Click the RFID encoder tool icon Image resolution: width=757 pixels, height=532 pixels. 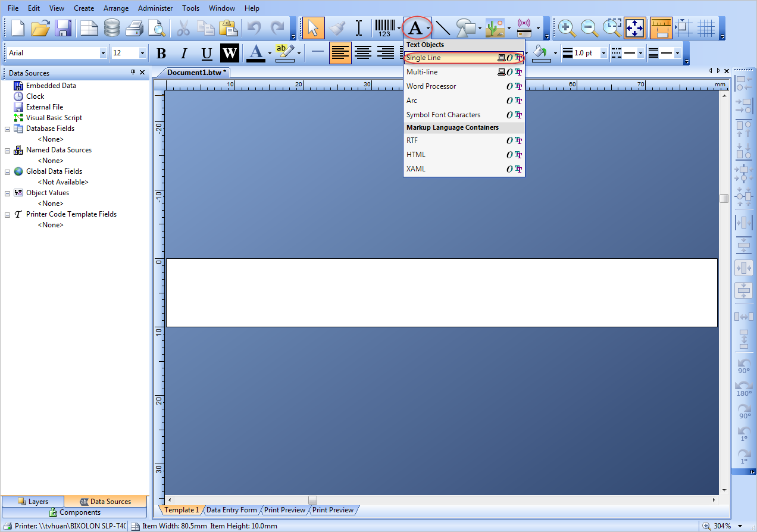(524, 28)
